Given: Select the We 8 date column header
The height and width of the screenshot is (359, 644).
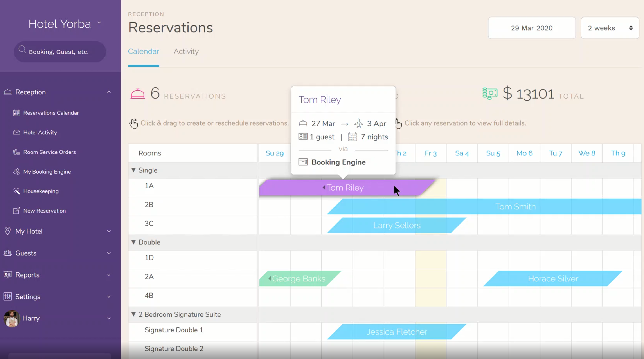Looking at the screenshot, I should [587, 153].
